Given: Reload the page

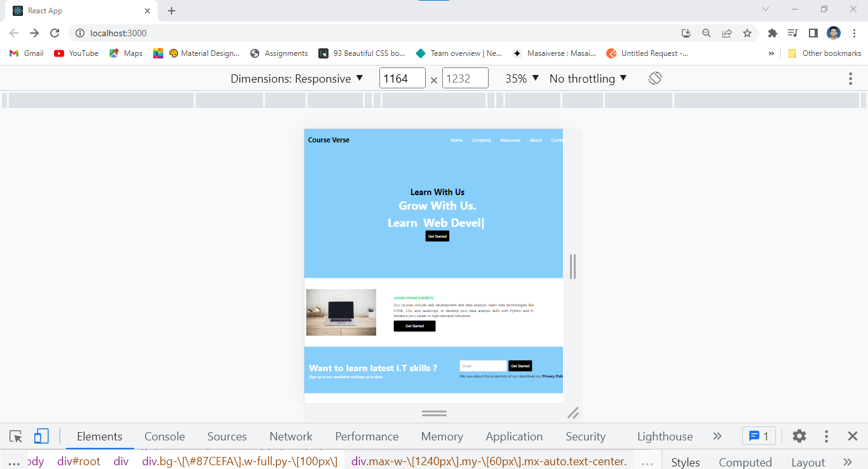Looking at the screenshot, I should [54, 32].
